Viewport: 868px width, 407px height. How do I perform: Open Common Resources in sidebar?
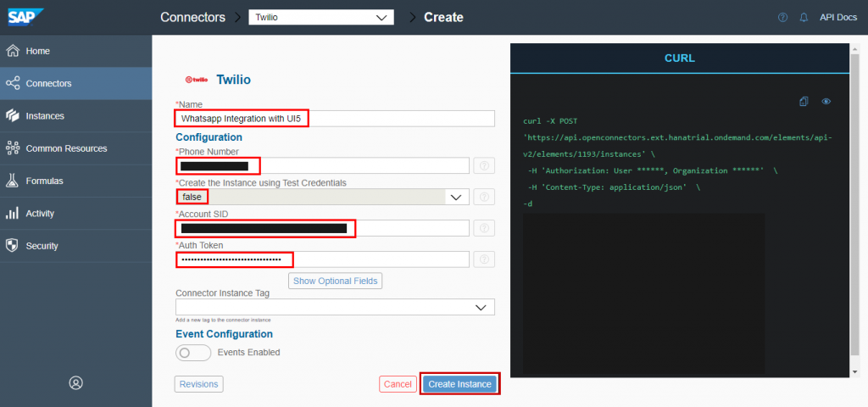click(75, 148)
